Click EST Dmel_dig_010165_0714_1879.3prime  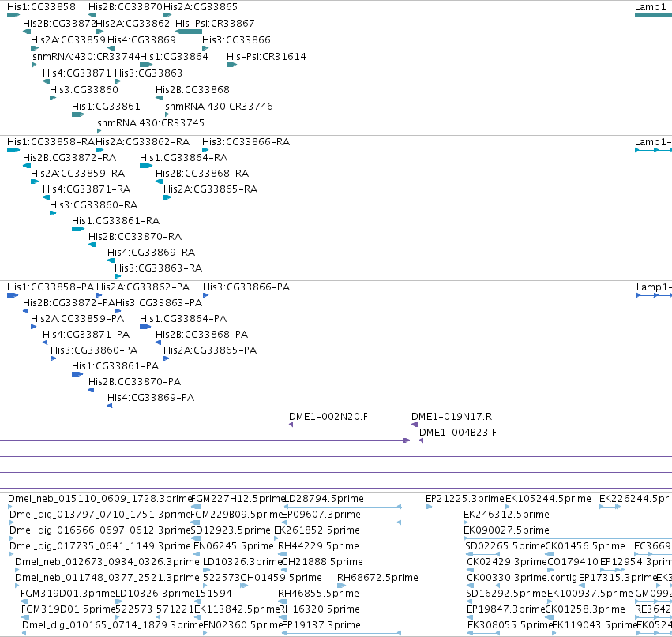click(x=112, y=625)
